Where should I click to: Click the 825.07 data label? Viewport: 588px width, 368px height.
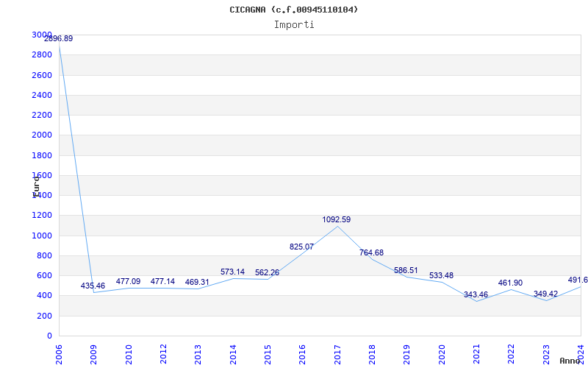[302, 247]
